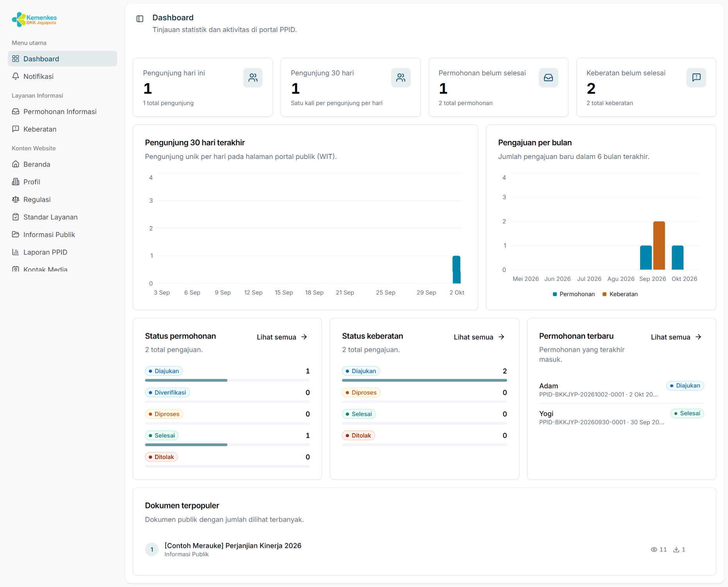Click the Selesai badge in Status permohonan
This screenshot has height=587, width=728.
pyautogui.click(x=162, y=435)
